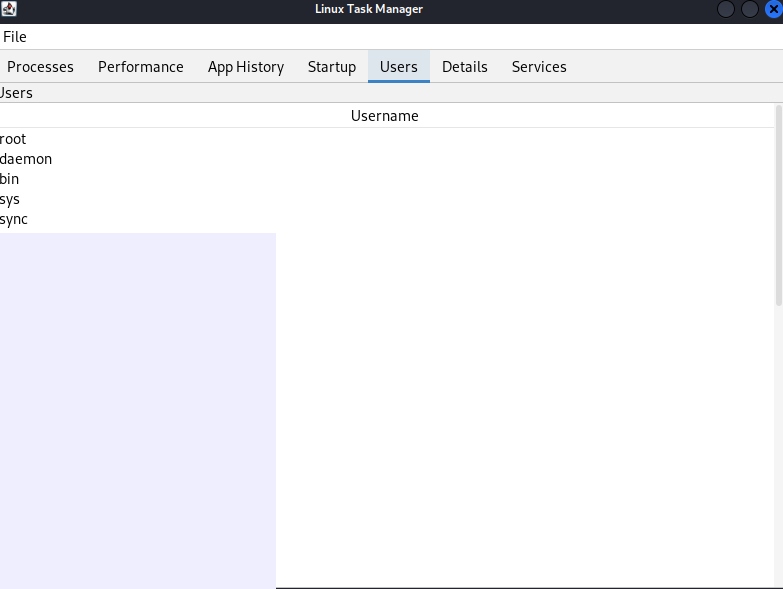Select the Startup tab
The image size is (783, 589).
point(332,67)
